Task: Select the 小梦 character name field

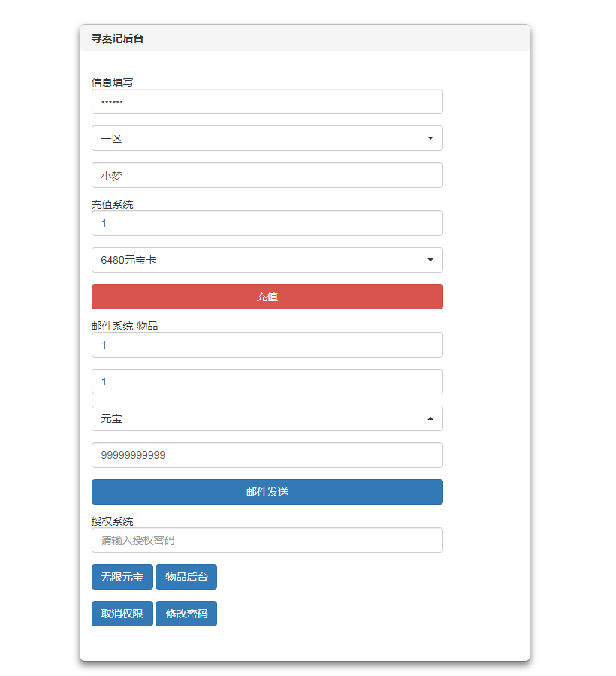Action: click(267, 175)
